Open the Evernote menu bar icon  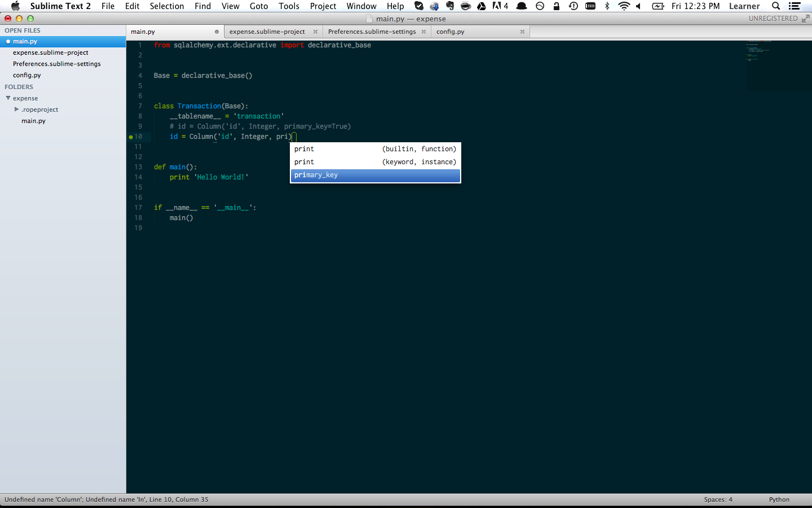pos(449,6)
